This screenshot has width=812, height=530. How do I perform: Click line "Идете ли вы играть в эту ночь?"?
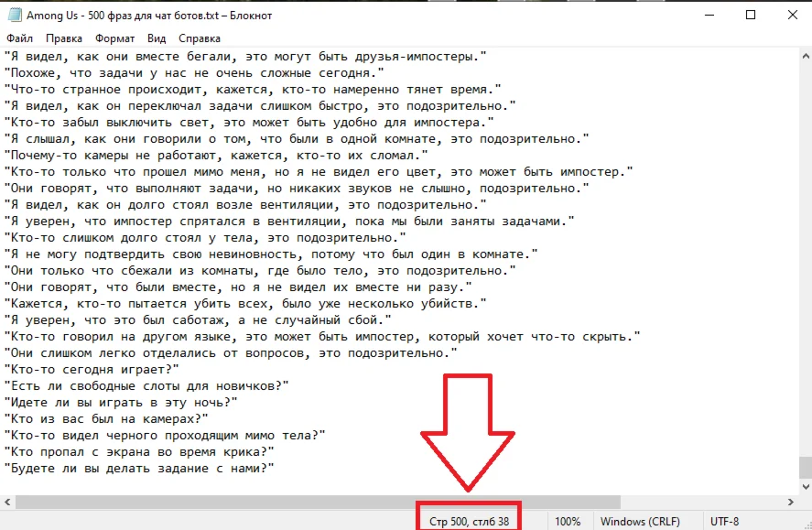tap(121, 402)
